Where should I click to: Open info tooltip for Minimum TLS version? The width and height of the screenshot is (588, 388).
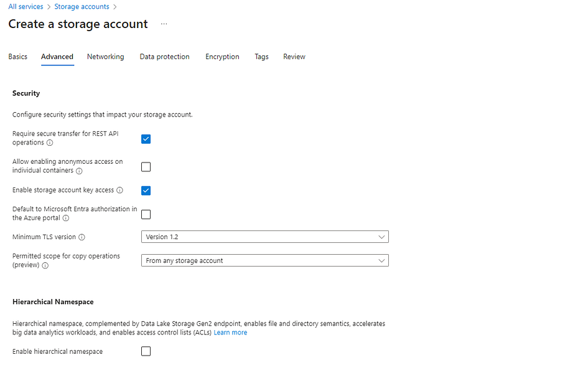coord(82,237)
